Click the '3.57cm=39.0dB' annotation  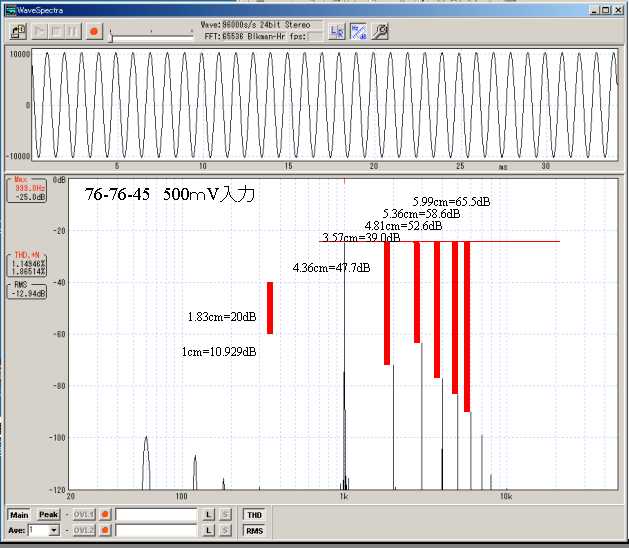click(361, 237)
